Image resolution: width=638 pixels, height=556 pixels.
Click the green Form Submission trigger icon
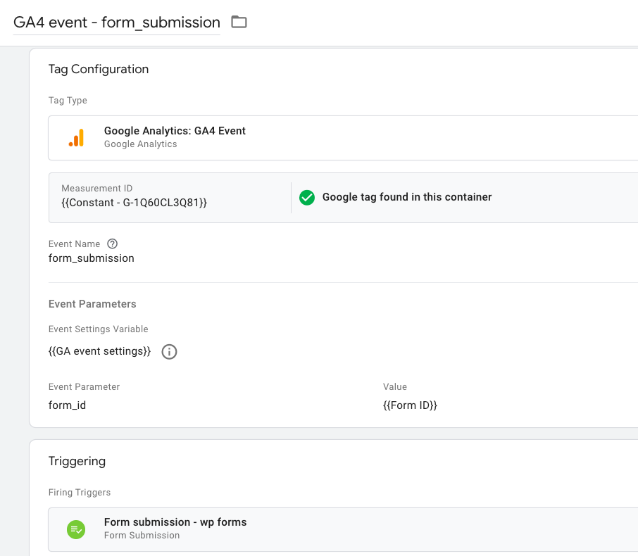click(76, 529)
